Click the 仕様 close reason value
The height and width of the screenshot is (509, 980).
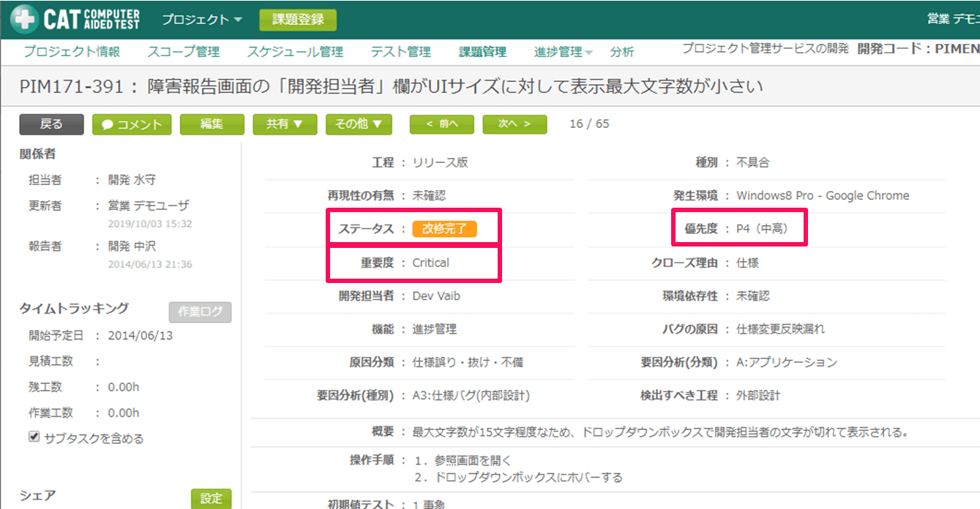[747, 263]
